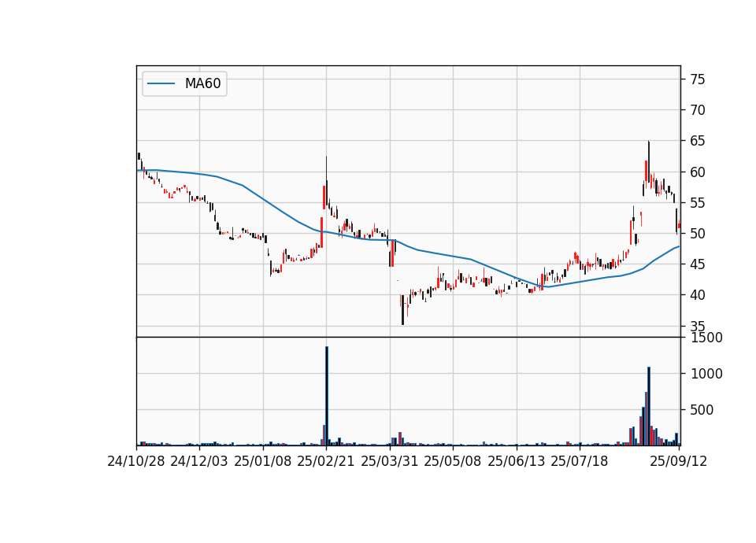This screenshot has height=543, width=756.
Task: Click the 65 price axis label
Action: pos(698,141)
